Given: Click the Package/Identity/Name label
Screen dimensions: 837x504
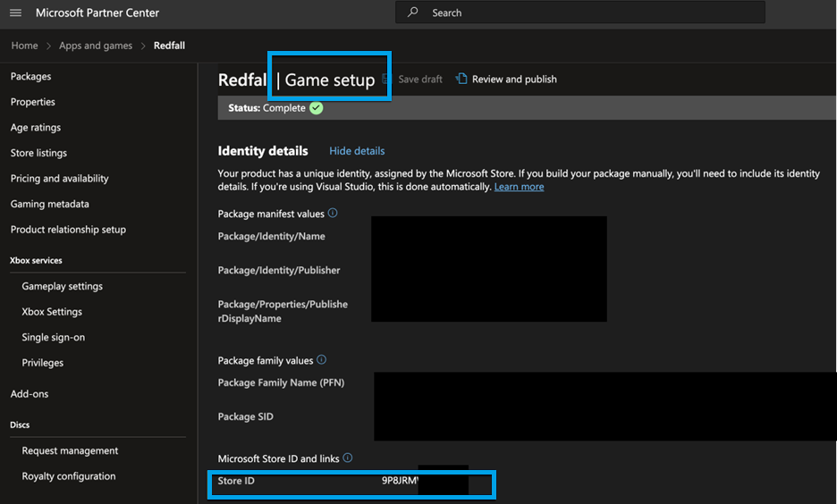Looking at the screenshot, I should coord(271,236).
